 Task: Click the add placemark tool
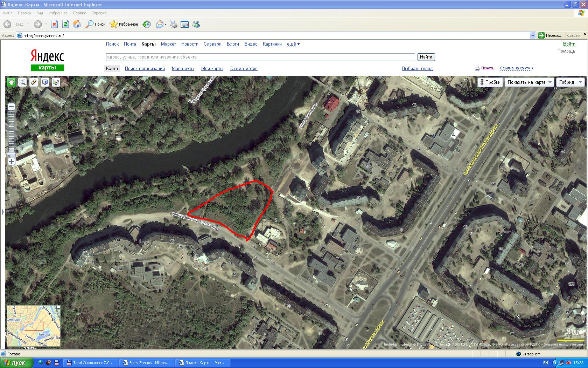coord(45,82)
